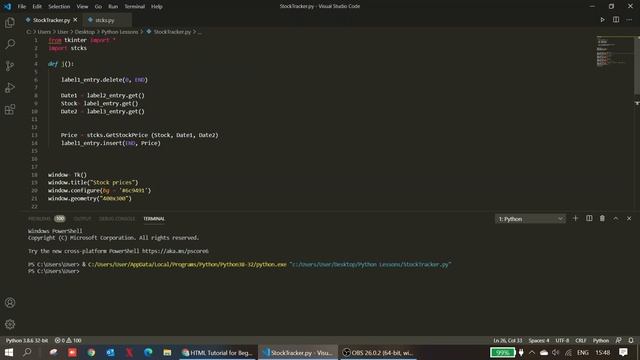This screenshot has width=640, height=360.
Task: Click 'Spaces: 4' indentation setting
Action: [x=539, y=340]
